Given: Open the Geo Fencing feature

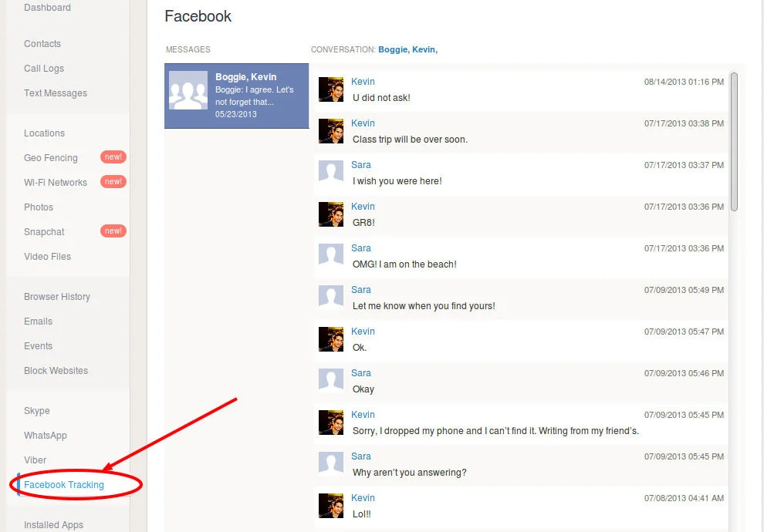Looking at the screenshot, I should 50,157.
